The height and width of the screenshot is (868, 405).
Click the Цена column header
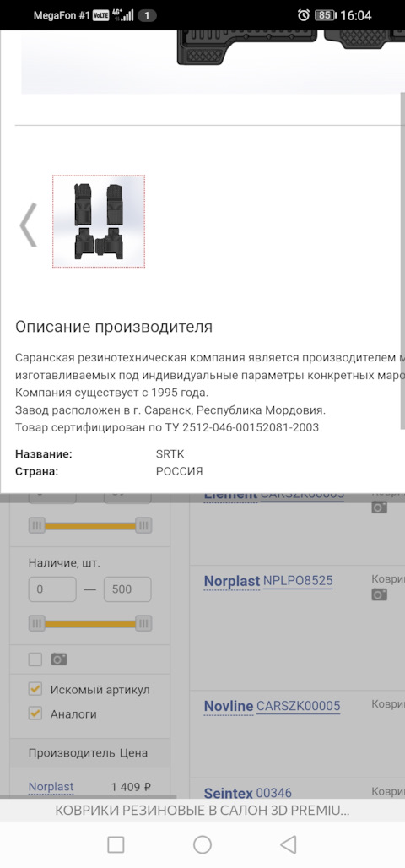(133, 753)
